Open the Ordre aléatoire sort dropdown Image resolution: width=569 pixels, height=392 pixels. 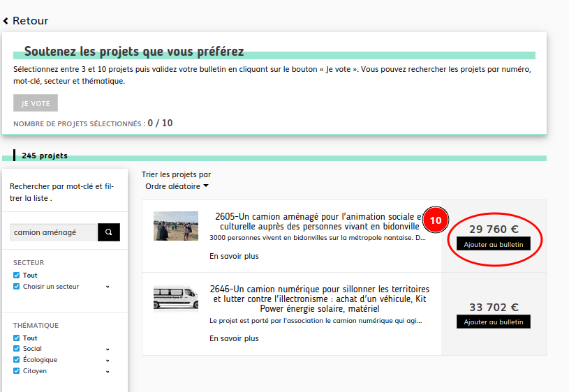click(x=177, y=186)
